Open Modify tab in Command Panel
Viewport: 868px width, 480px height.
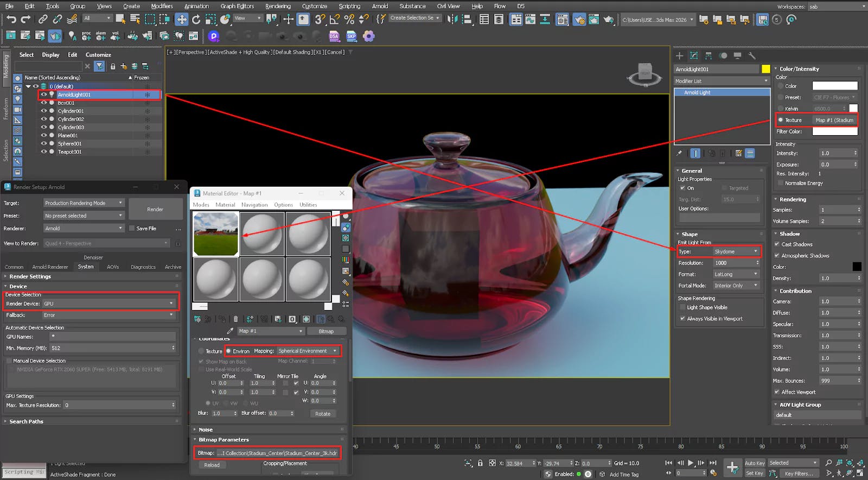(694, 55)
